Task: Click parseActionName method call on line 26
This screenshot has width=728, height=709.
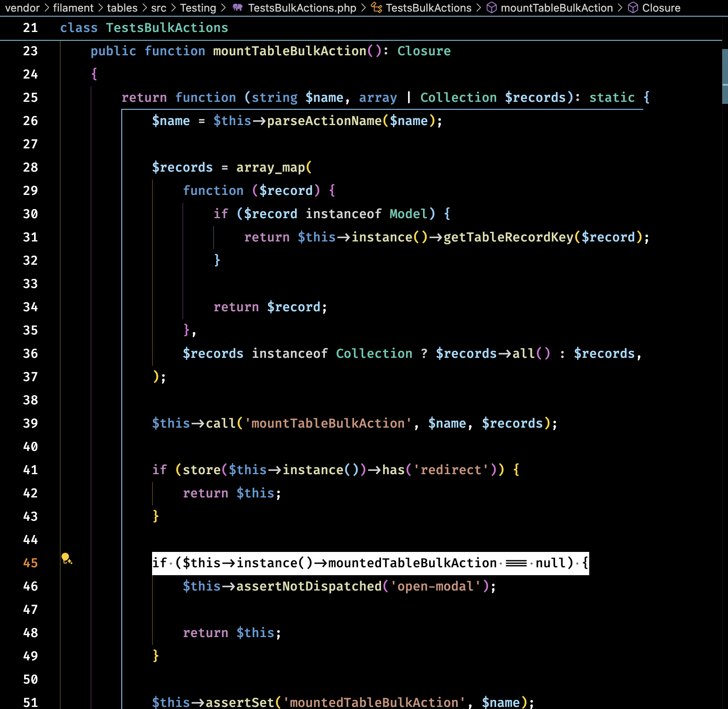Action: click(324, 121)
